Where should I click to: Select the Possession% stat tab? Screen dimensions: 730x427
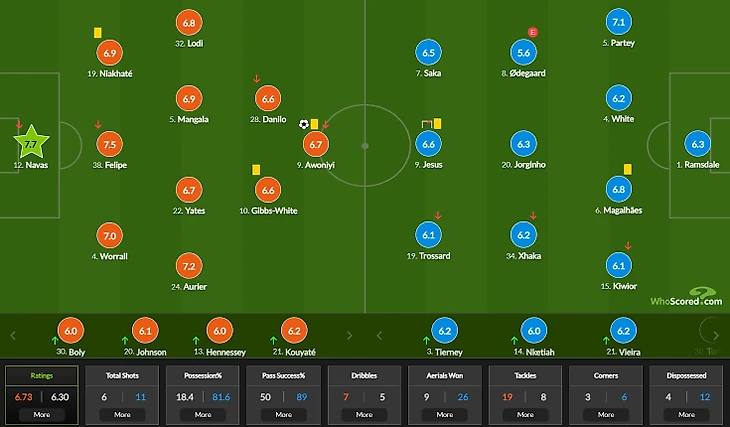pos(203,375)
